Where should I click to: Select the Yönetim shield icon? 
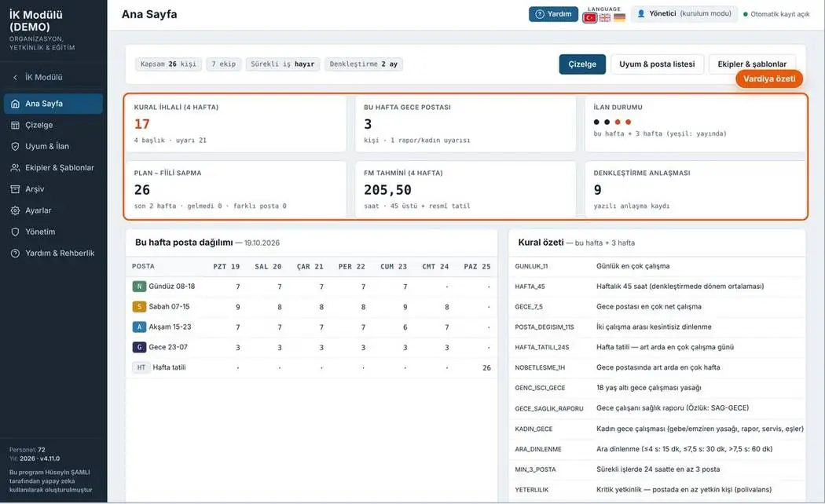[x=15, y=232]
